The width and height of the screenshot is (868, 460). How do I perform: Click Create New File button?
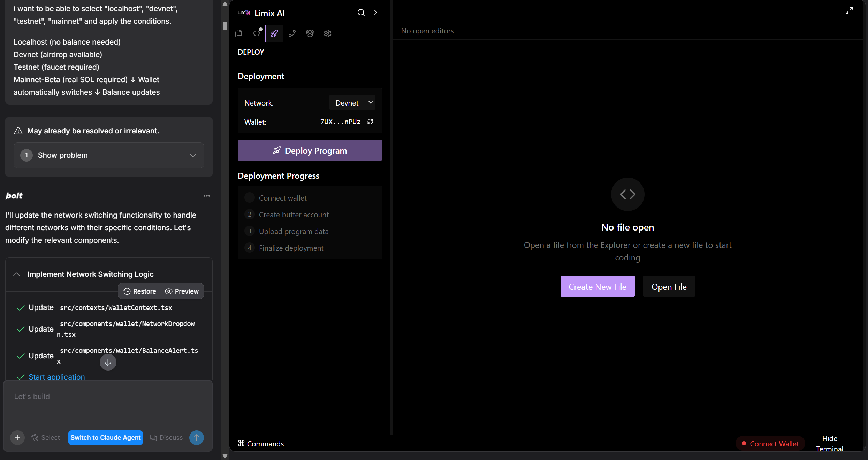click(597, 286)
